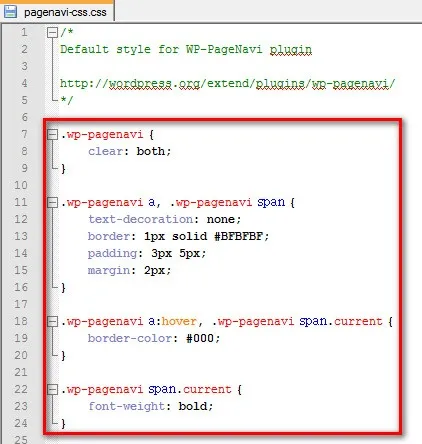Click line number 19 in the margin
The height and width of the screenshot is (444, 422).
[x=21, y=338]
